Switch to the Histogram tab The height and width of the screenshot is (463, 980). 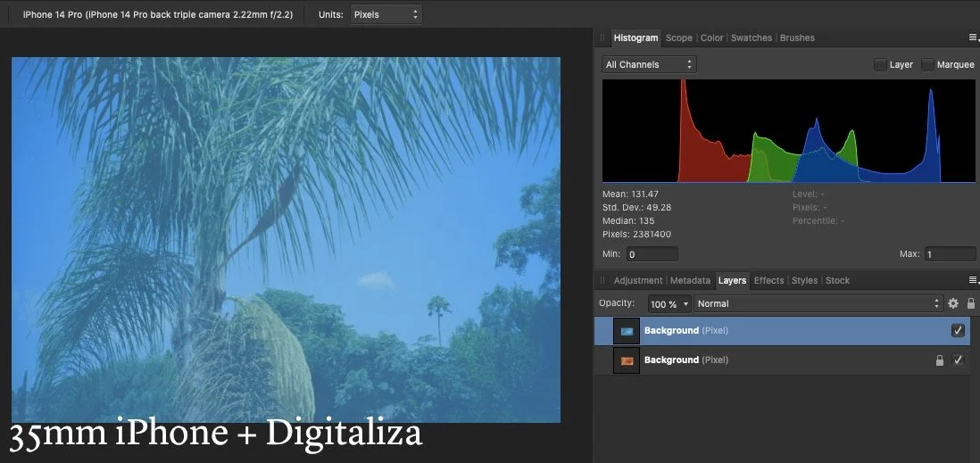point(635,38)
